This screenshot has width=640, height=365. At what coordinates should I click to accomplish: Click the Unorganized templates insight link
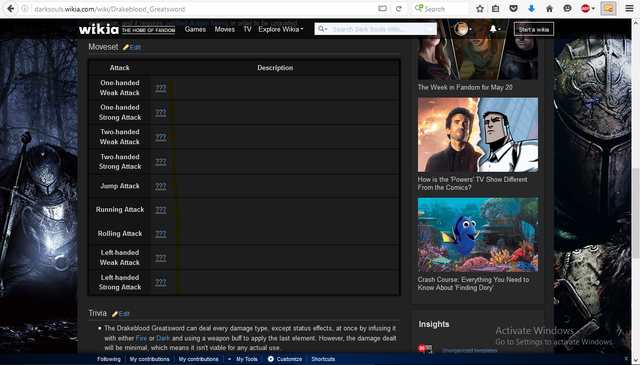(x=469, y=350)
